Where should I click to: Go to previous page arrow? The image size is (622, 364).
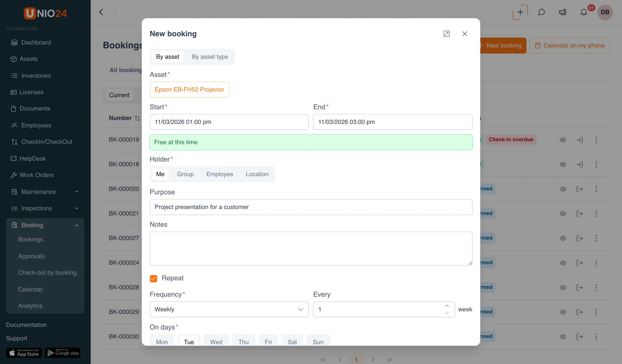click(x=340, y=359)
